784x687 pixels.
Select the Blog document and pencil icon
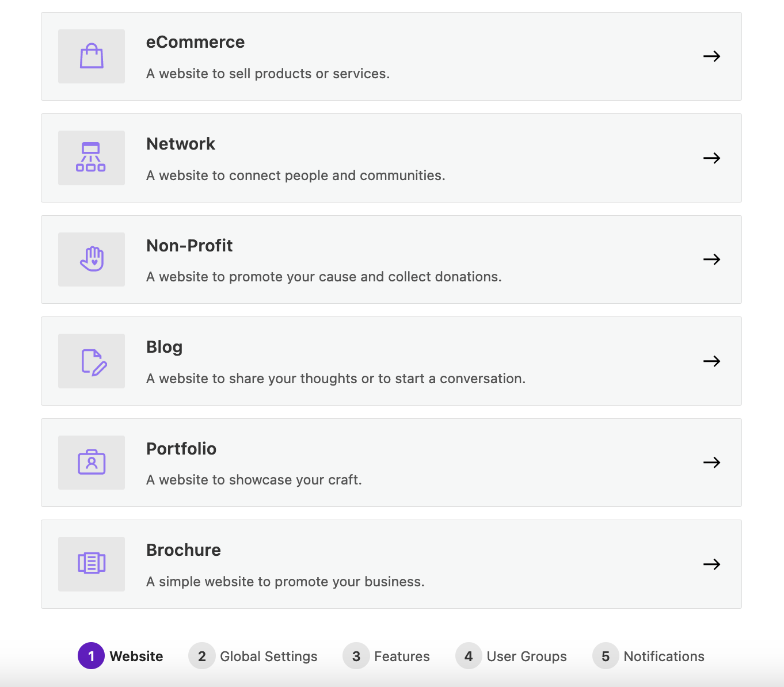pos(91,361)
